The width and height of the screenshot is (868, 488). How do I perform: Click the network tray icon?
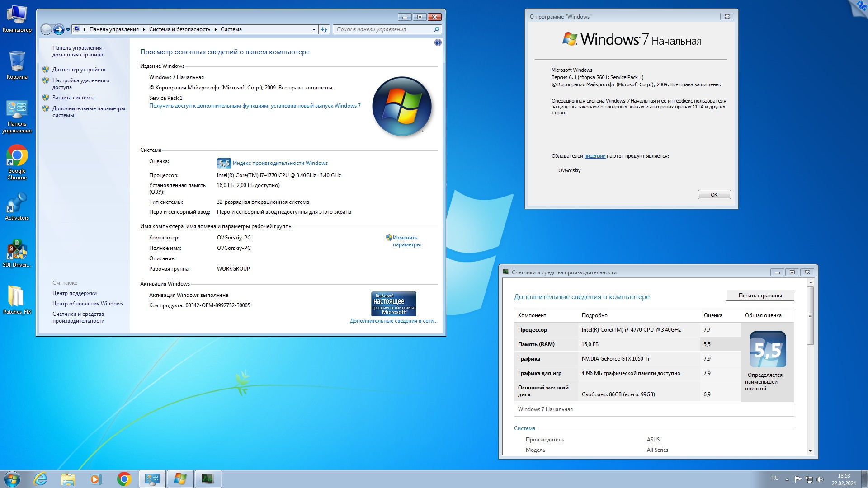pos(809,479)
